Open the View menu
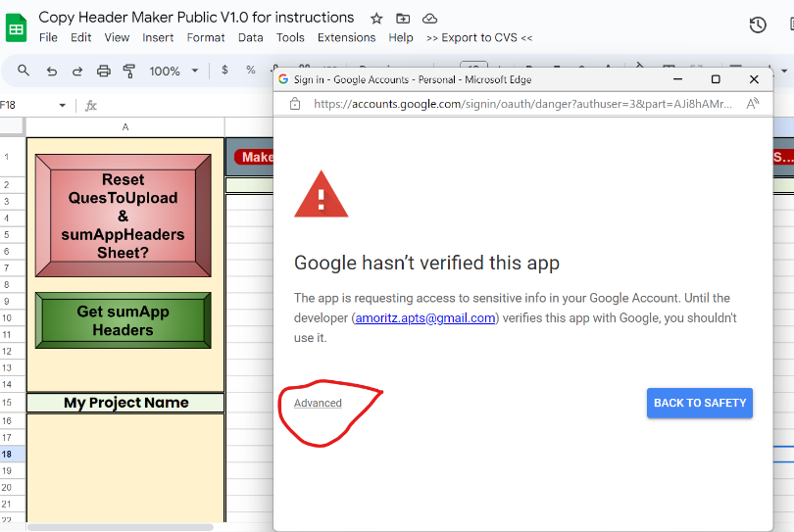 [x=117, y=37]
